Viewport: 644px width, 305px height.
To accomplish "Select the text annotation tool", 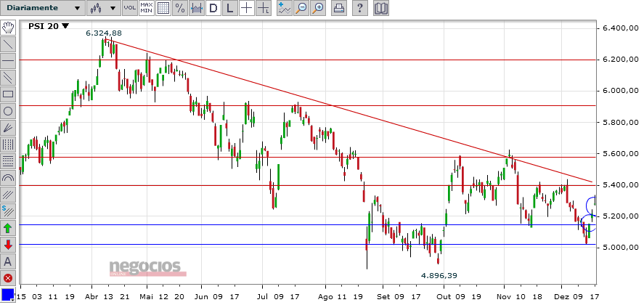I will click(x=8, y=261).
